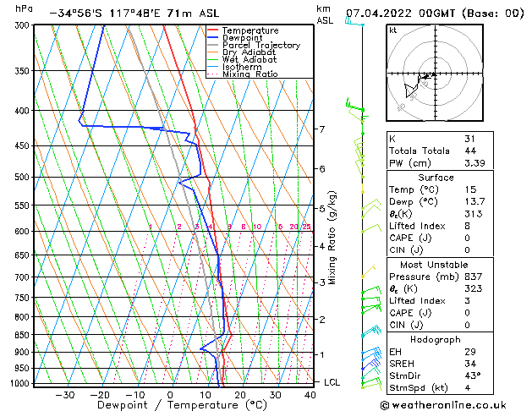Click the pink '25' mixing ratio value

(x=306, y=227)
